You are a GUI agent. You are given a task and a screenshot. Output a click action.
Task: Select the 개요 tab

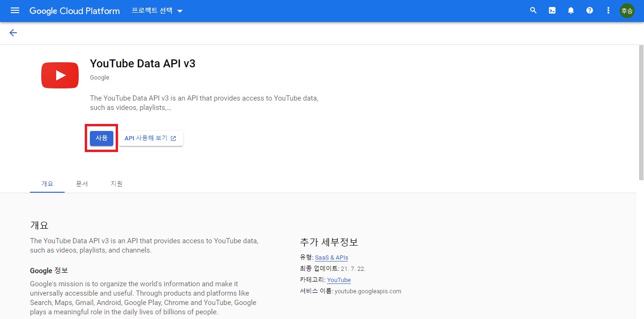coord(47,184)
